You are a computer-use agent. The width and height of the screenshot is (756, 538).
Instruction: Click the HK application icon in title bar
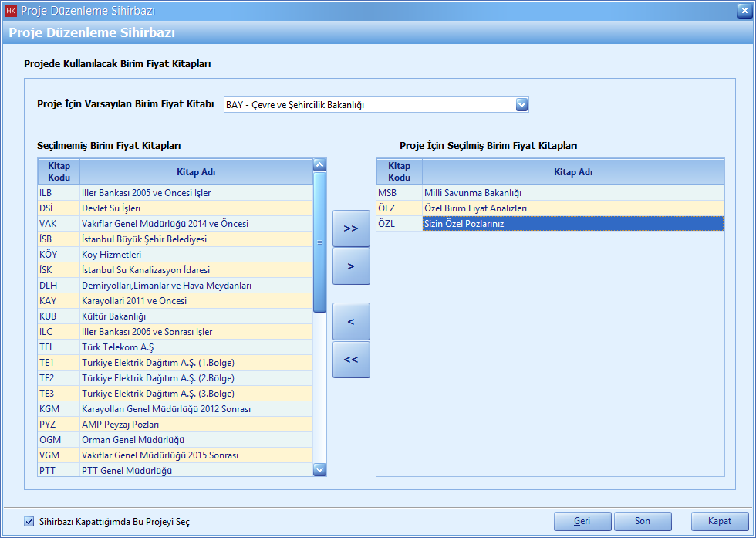pos(11,11)
